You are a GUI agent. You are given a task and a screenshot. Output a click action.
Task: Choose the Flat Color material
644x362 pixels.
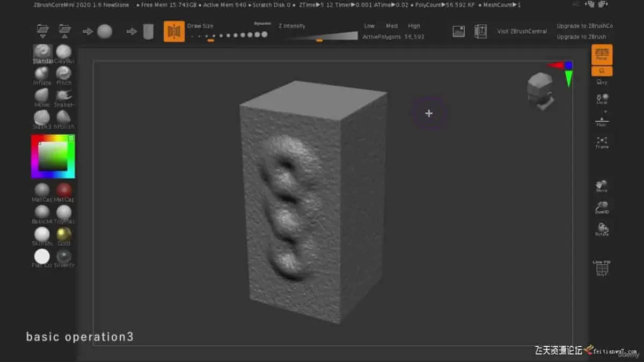[x=42, y=258]
